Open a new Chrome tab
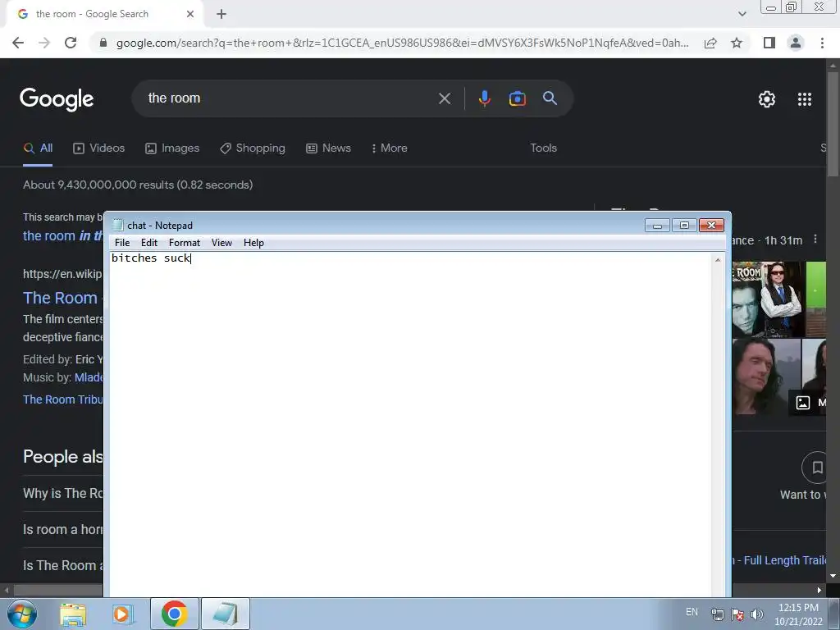The image size is (840, 630). pos(221,14)
